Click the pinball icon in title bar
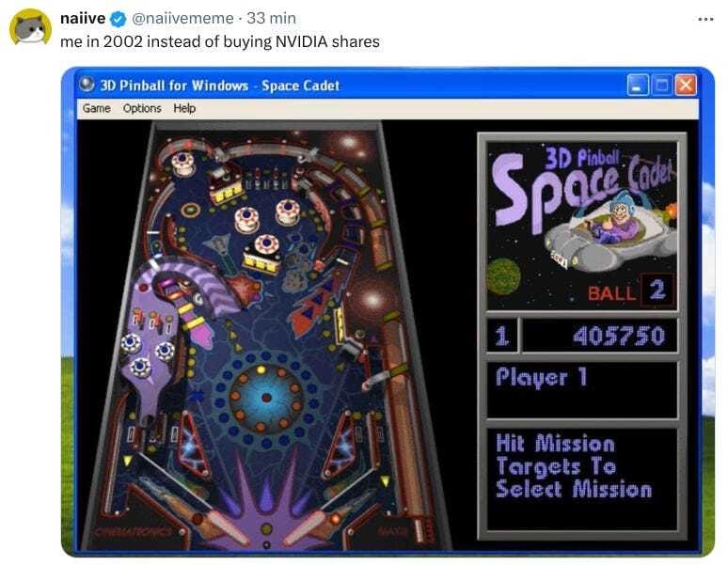728x565 pixels. (87, 85)
